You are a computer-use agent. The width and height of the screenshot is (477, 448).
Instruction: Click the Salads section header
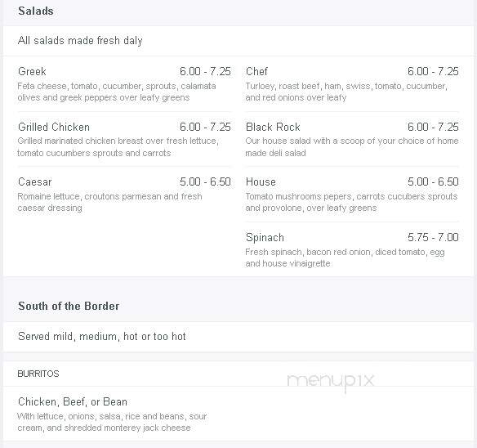coord(36,11)
